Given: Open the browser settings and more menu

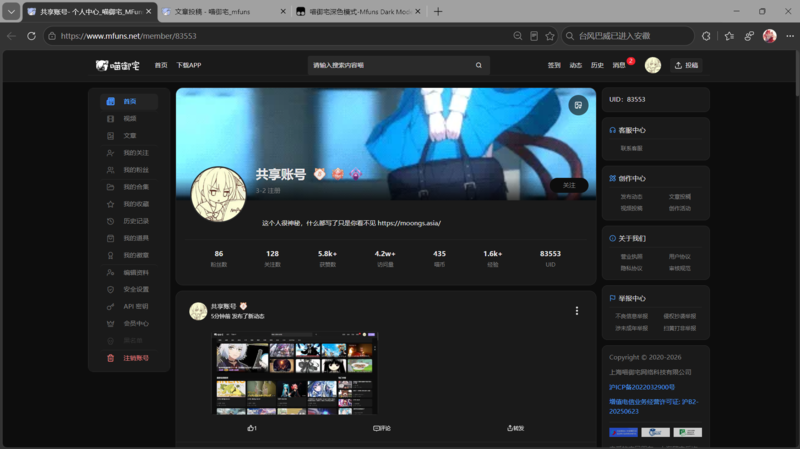Looking at the screenshot, I should point(790,36).
